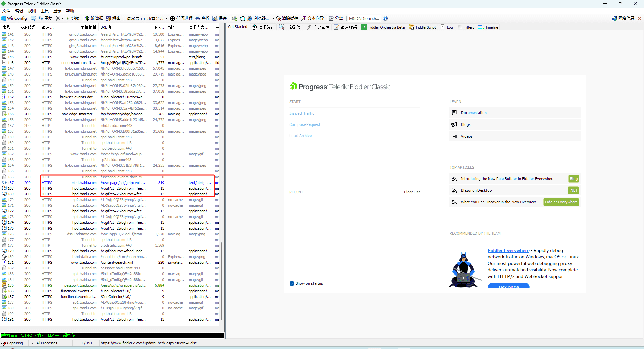The image size is (644, 349).
Task: Switch to the 自动转发 (AutoResponder) tab
Action: 318,27
